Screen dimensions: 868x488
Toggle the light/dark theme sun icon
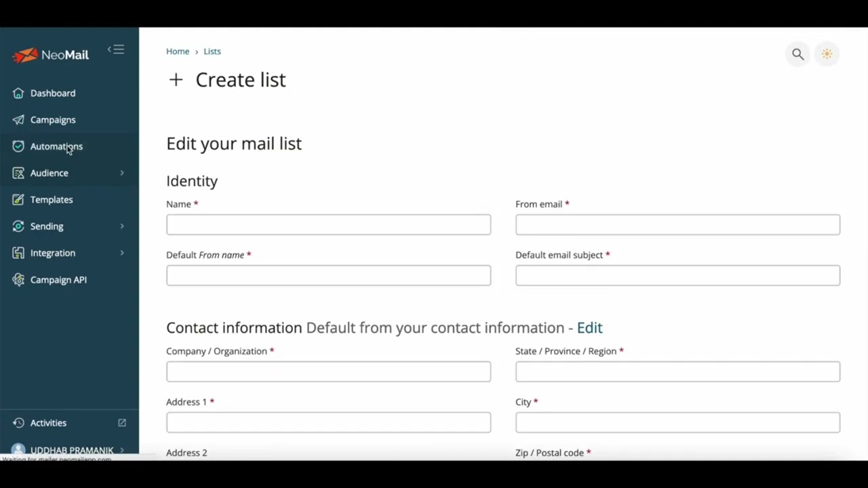point(827,54)
